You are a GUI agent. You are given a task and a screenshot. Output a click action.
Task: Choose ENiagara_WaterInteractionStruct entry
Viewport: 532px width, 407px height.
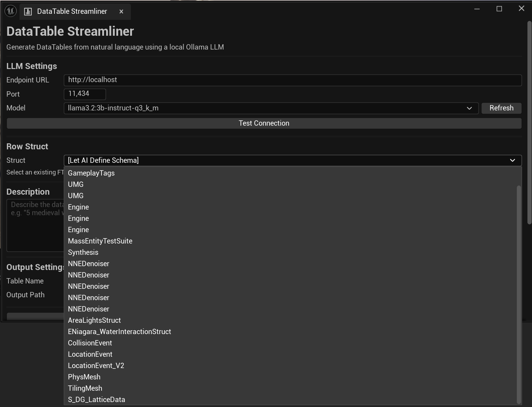[x=120, y=332]
